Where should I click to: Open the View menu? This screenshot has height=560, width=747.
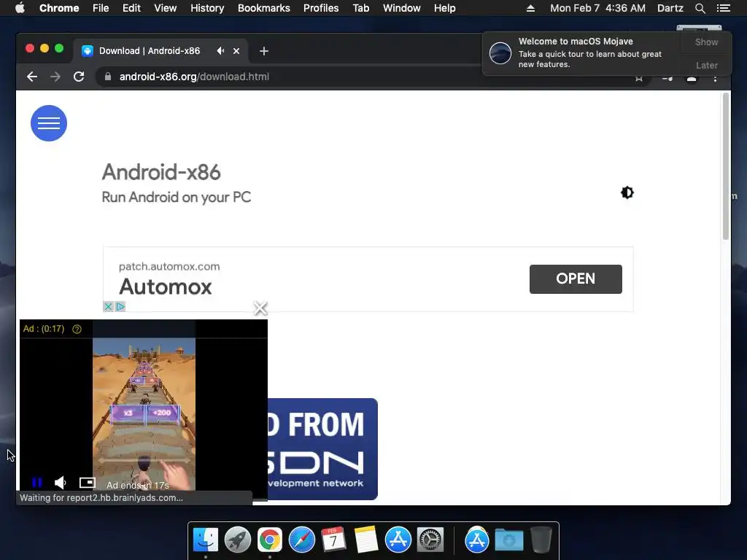click(x=166, y=8)
